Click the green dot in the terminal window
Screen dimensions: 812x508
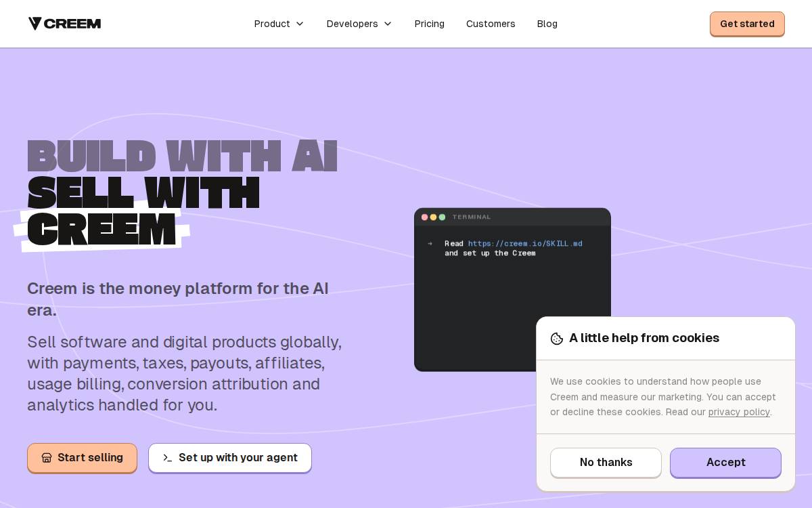443,217
